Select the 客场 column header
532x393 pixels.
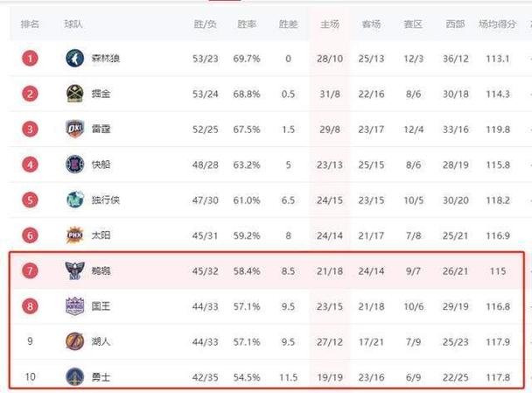pyautogui.click(x=371, y=25)
